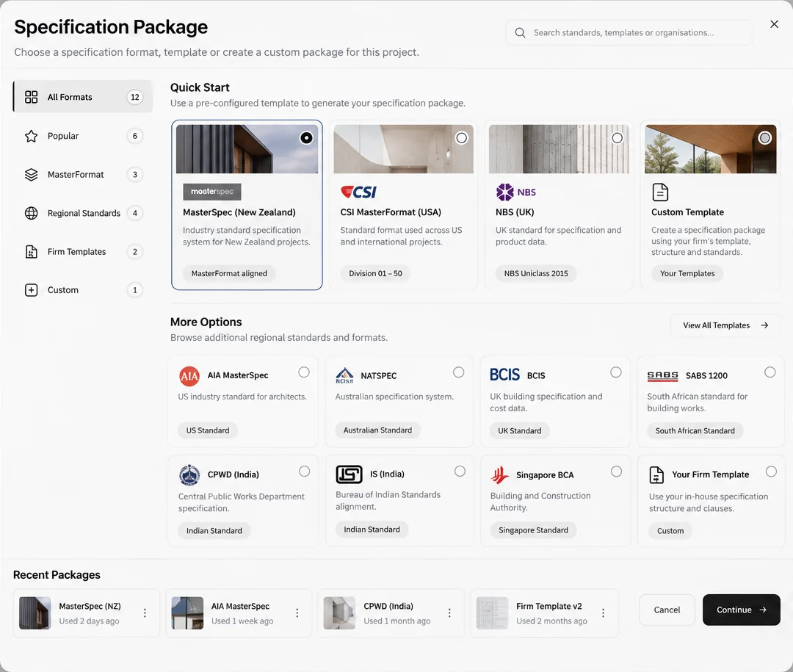The height and width of the screenshot is (672, 793).
Task: Click the BCIS logo
Action: (x=504, y=375)
